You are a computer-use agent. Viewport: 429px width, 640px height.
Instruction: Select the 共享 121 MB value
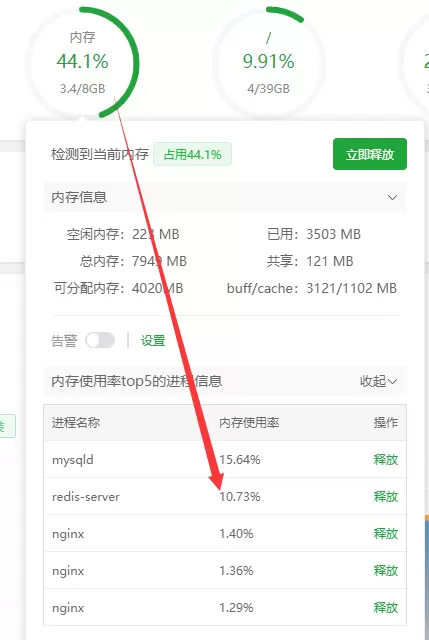click(330, 261)
